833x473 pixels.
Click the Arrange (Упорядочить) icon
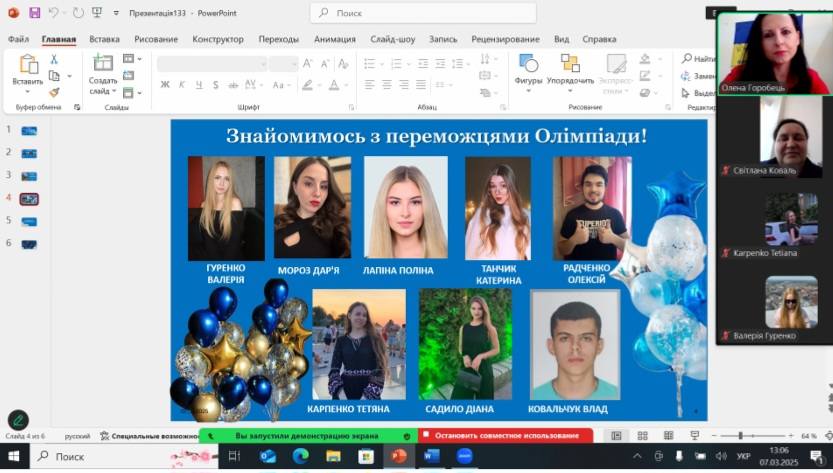(x=570, y=64)
